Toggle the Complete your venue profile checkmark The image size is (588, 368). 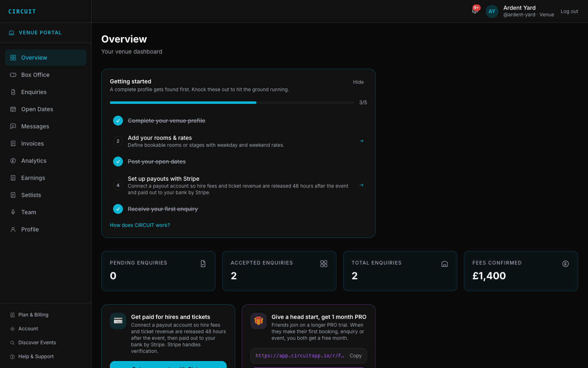(x=118, y=121)
